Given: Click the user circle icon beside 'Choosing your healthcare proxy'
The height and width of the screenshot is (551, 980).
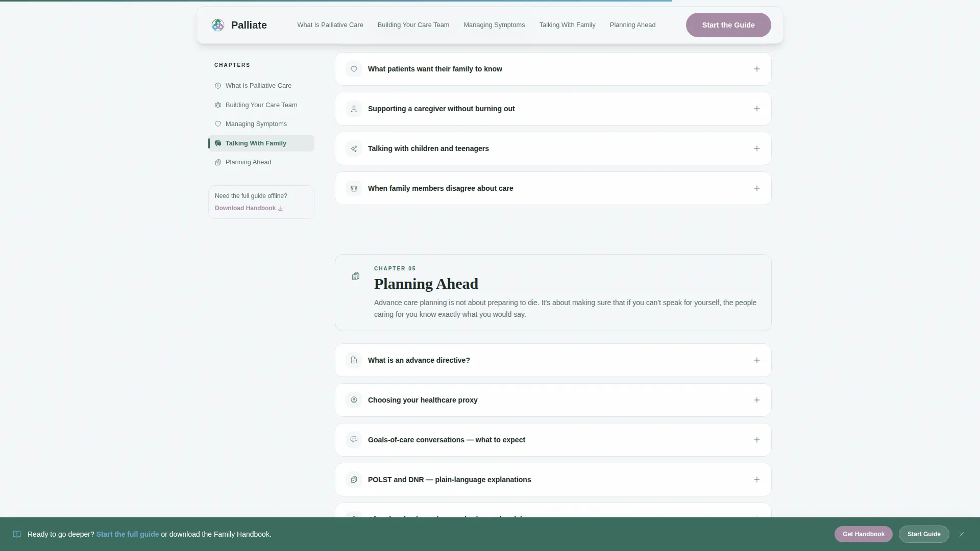Looking at the screenshot, I should pyautogui.click(x=354, y=400).
